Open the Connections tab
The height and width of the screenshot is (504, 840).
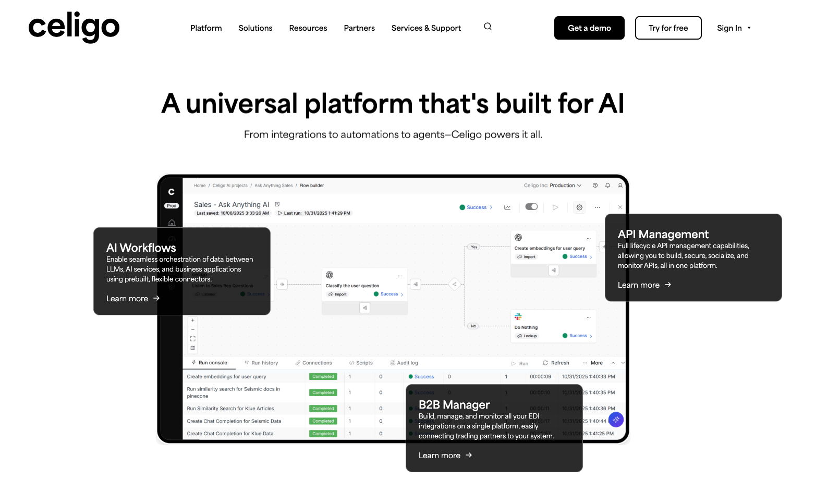tap(313, 363)
